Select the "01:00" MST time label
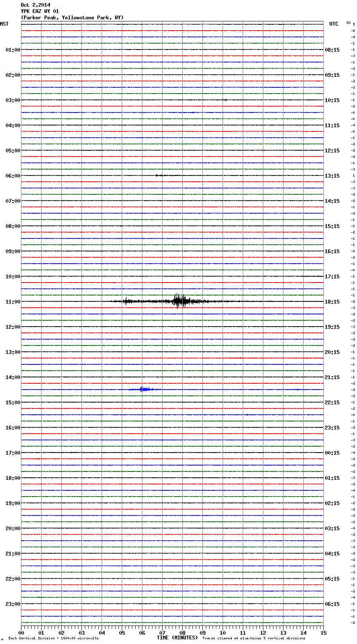The width and height of the screenshot is (357, 644). (x=13, y=50)
